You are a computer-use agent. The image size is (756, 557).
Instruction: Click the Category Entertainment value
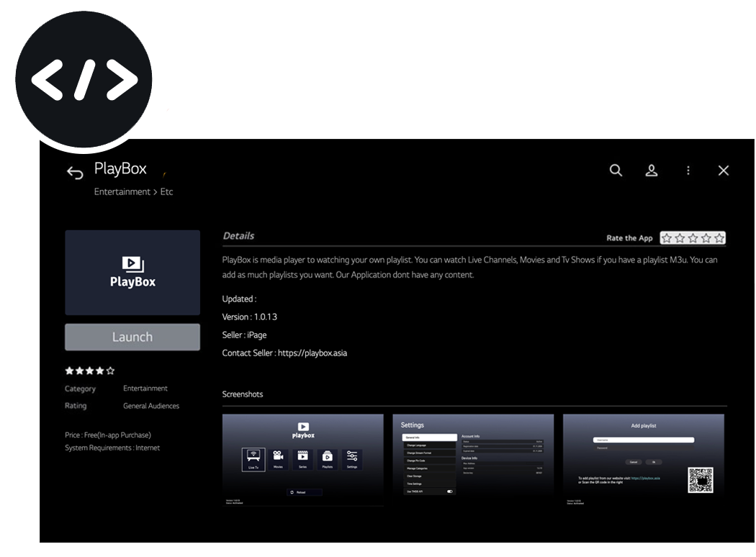click(145, 389)
